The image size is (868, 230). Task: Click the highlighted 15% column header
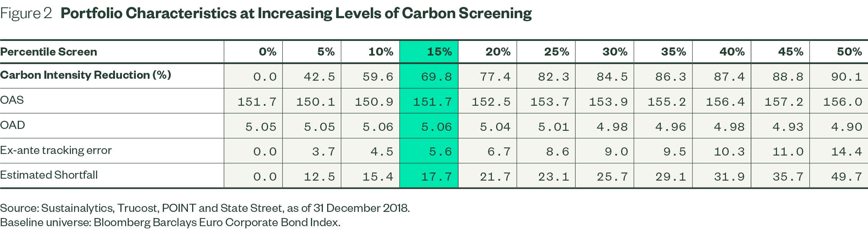pos(439,52)
